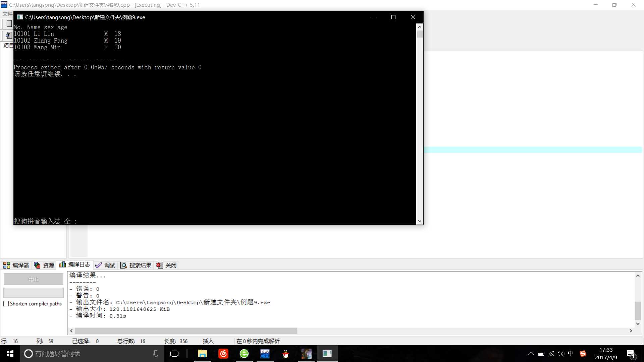
Task: Click the '10102 Zhang Fang' console row
Action: coord(67,41)
